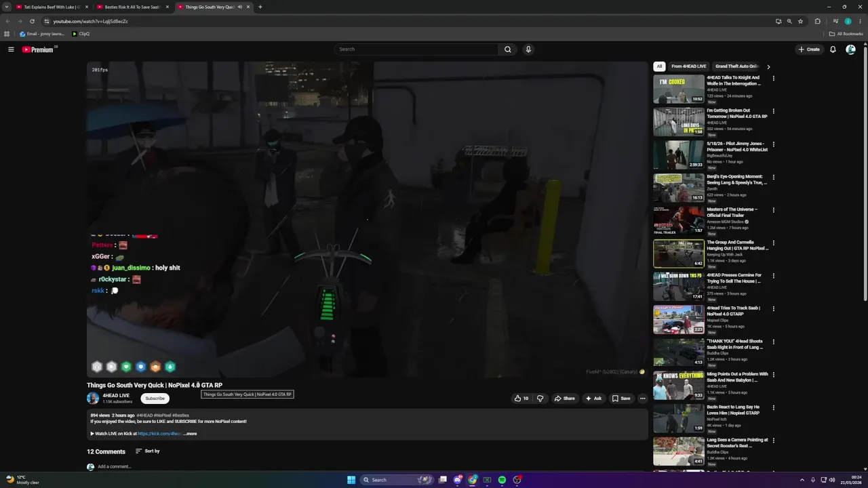The image size is (868, 488).
Task: View site information icon in address bar
Action: coord(46,21)
